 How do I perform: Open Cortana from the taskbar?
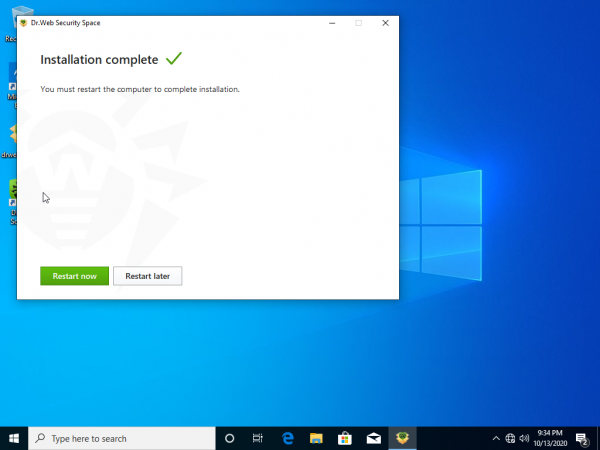click(x=229, y=438)
